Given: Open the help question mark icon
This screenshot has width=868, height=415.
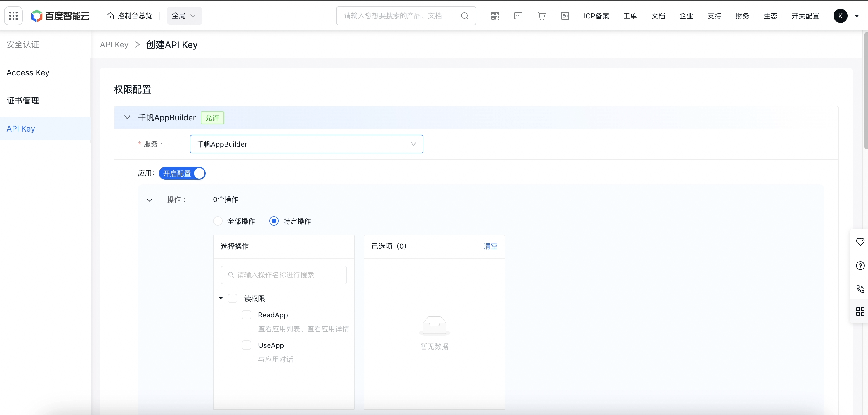Looking at the screenshot, I should (x=860, y=266).
